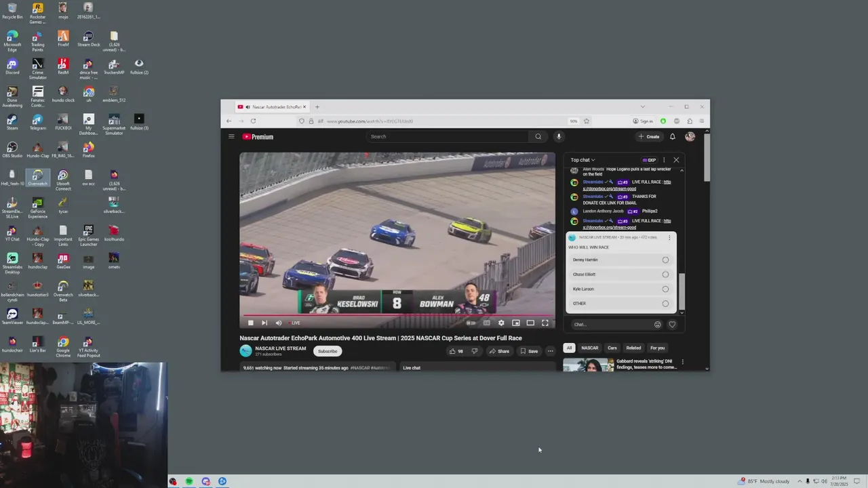Open the Telegram desktop shortcut
This screenshot has width=868, height=488.
[37, 122]
